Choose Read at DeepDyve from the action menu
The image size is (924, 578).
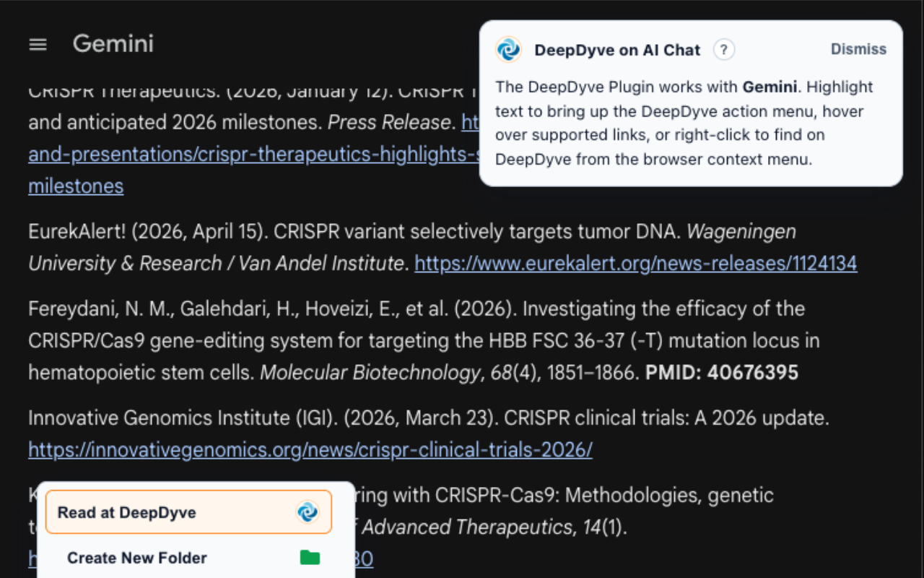(x=188, y=512)
